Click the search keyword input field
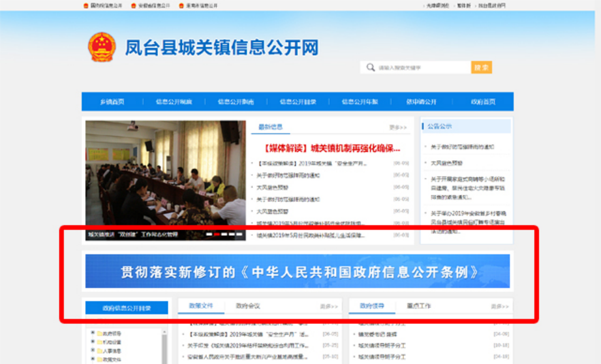 click(x=423, y=68)
